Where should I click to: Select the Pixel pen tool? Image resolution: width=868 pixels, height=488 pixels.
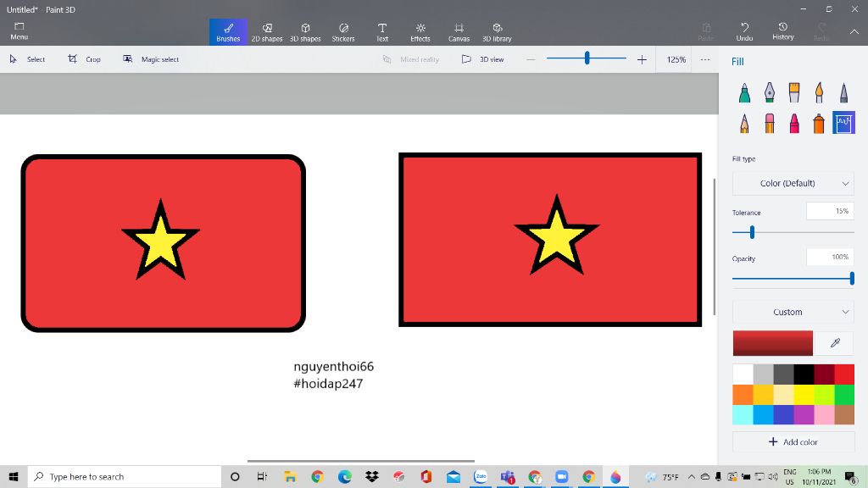pyautogui.click(x=843, y=92)
